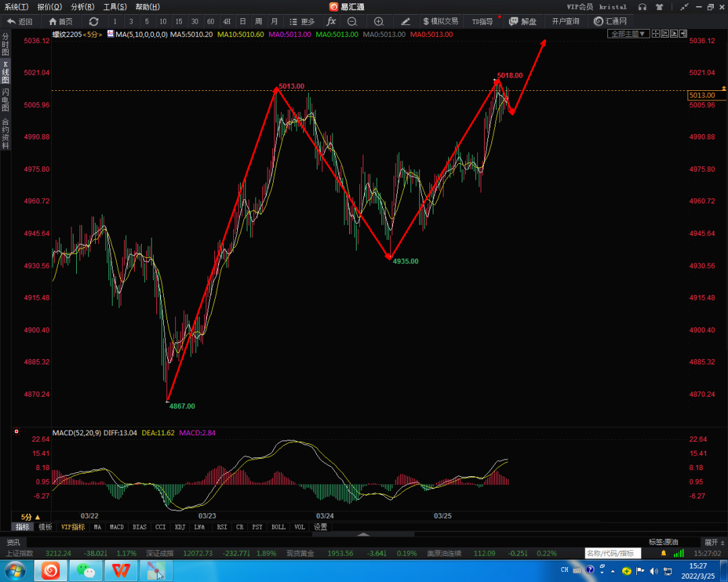Switch to 日 daily period
Viewport: 728px width, 582px height.
tap(243, 22)
